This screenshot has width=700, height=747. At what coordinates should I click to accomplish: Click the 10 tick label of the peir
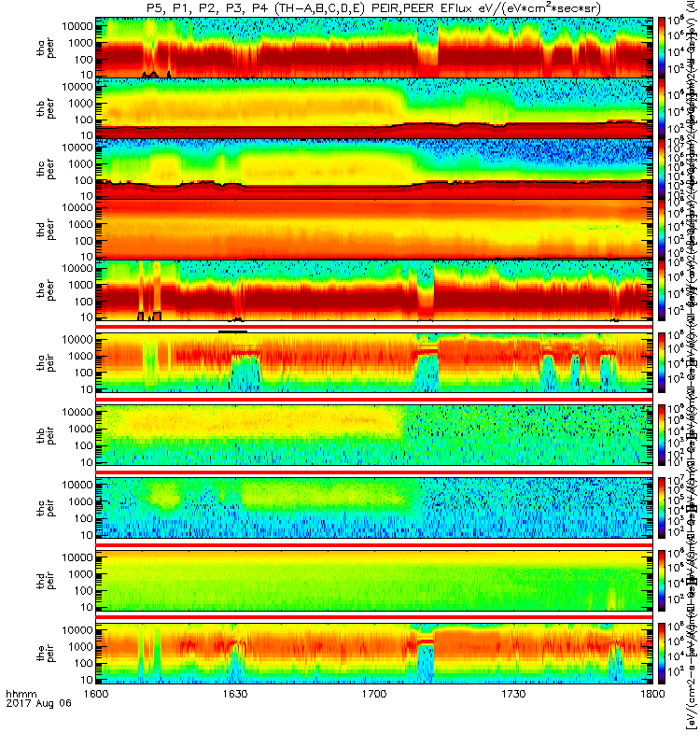[87, 680]
